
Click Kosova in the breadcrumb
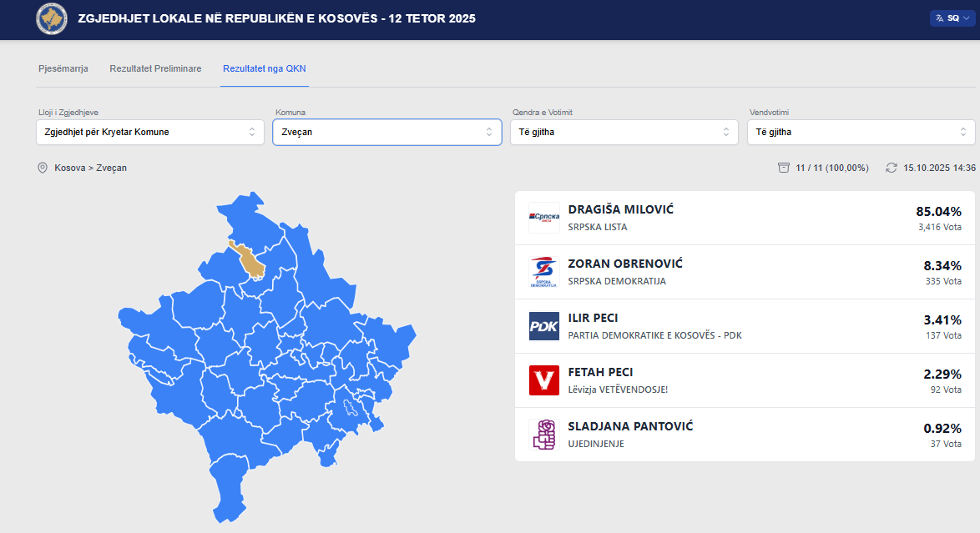click(69, 168)
